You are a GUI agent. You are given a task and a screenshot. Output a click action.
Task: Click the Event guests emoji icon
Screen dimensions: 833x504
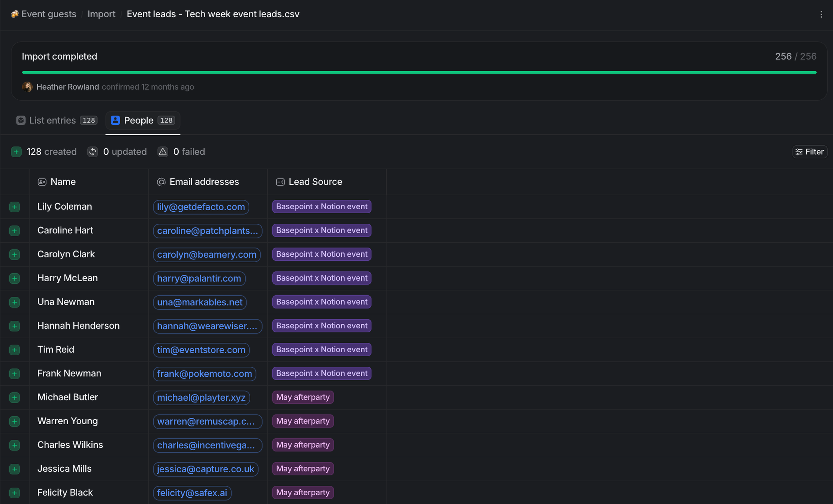coord(15,14)
